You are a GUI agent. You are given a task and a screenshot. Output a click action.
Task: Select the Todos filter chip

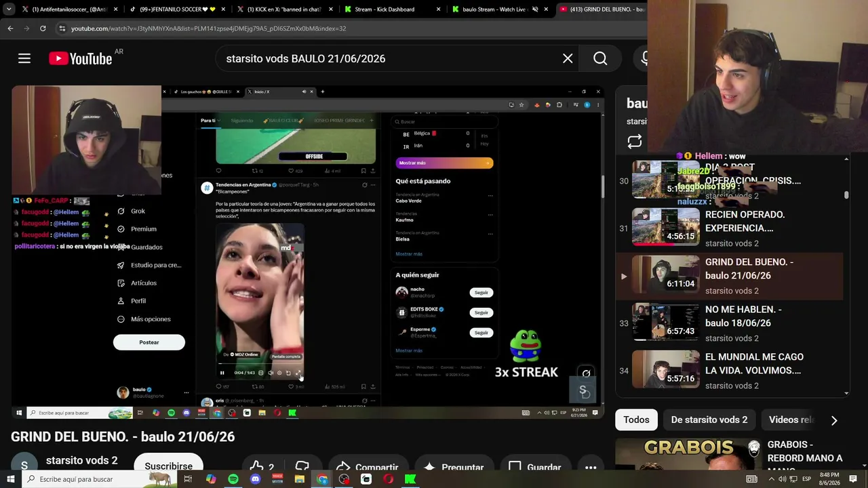636,420
